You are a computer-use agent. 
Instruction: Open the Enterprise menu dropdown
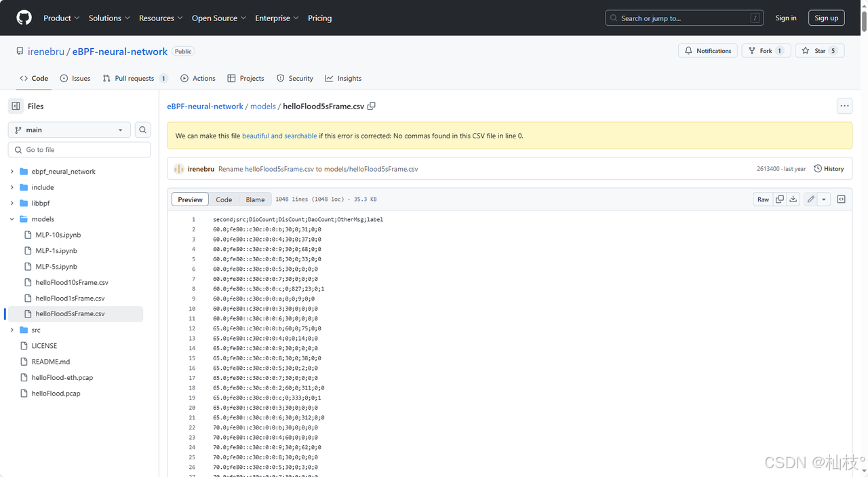coord(277,18)
